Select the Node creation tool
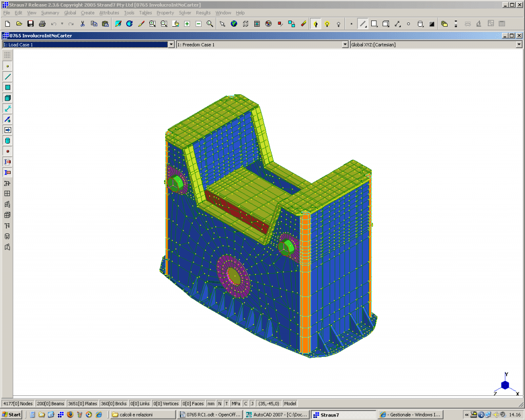The image size is (525, 420). click(7, 66)
